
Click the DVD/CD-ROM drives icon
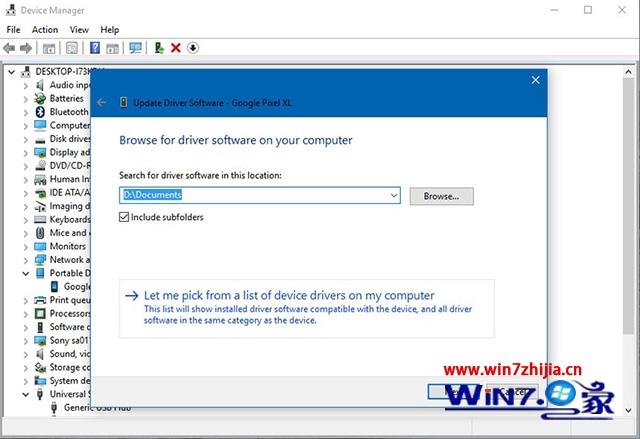tap(40, 166)
